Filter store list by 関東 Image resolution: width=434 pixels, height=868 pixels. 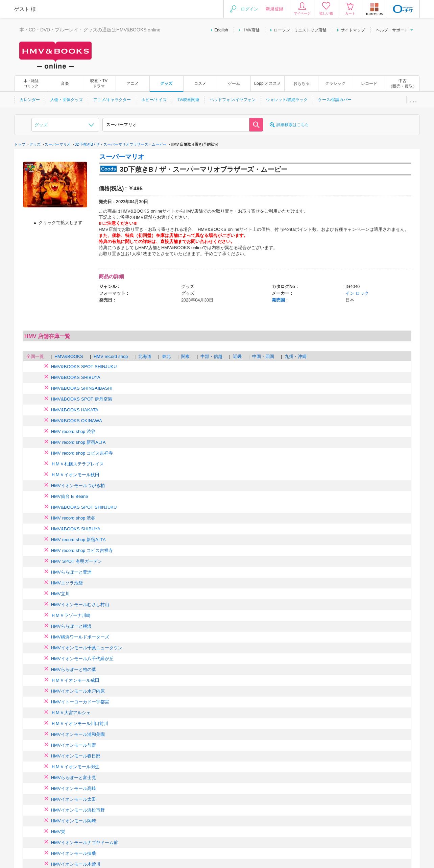click(x=185, y=357)
